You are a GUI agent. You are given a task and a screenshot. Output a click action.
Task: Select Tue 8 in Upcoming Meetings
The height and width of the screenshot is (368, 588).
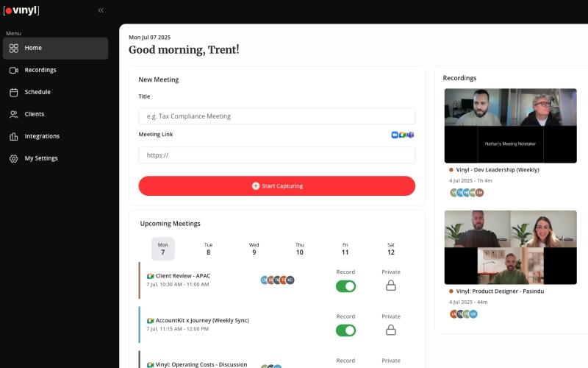coord(209,249)
